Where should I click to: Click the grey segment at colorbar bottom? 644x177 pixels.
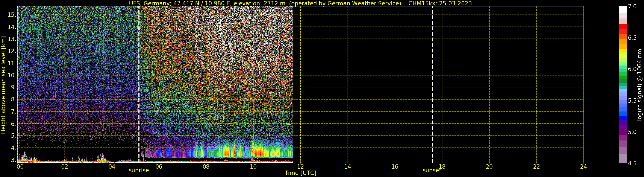pyautogui.click(x=623, y=159)
